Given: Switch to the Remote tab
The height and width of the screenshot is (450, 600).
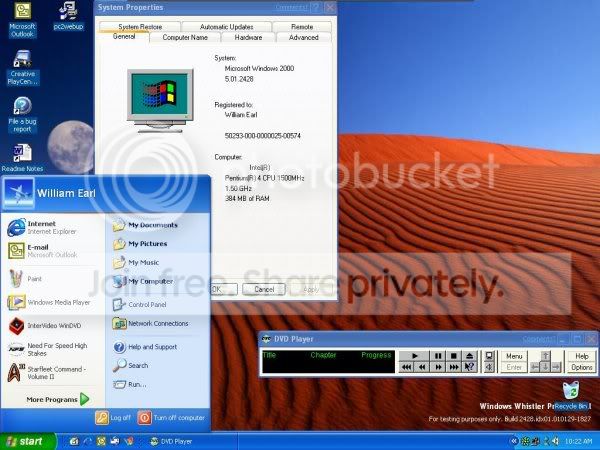Looking at the screenshot, I should click(x=302, y=26).
